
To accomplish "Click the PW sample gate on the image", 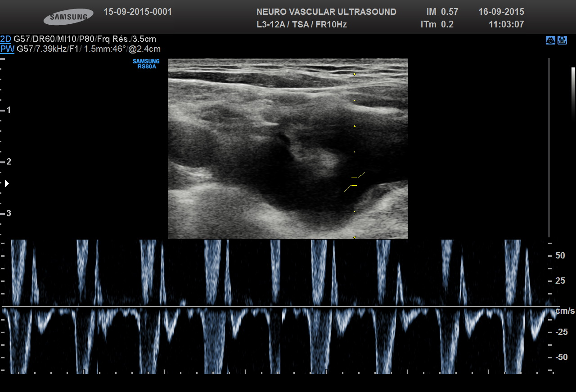I will point(354,182).
